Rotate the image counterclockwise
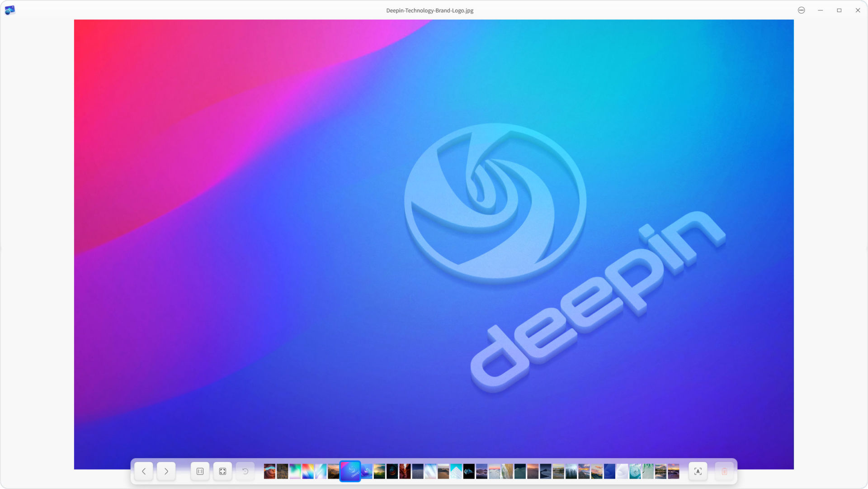The width and height of the screenshot is (868, 489). coord(245,471)
